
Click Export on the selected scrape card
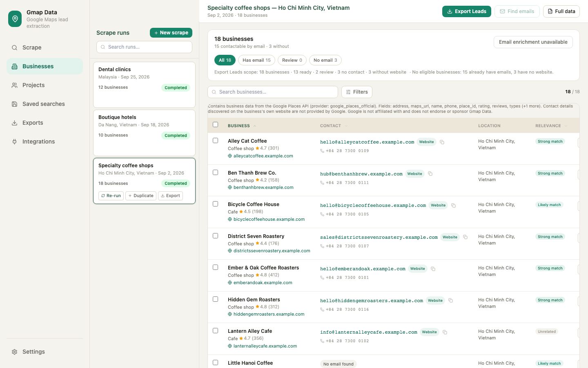pos(170,196)
